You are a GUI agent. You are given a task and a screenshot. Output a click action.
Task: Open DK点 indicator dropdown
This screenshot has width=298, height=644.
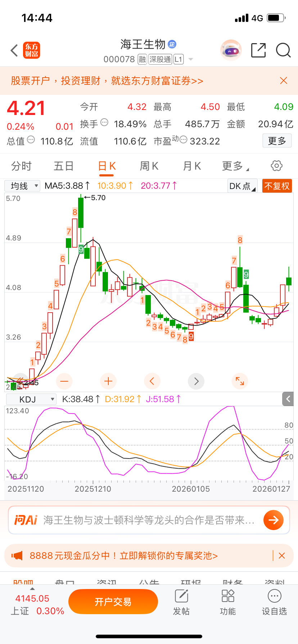point(243,186)
